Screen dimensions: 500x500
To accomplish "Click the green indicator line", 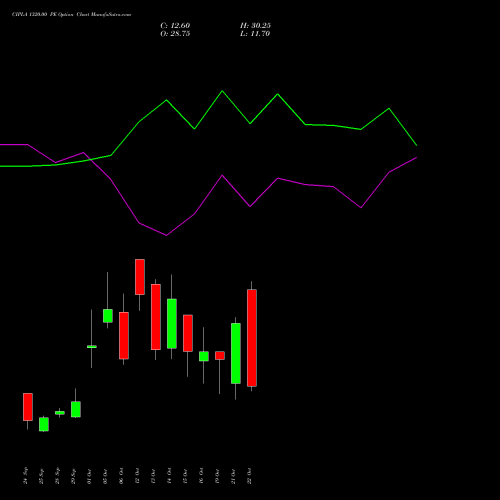I will click(222, 91).
